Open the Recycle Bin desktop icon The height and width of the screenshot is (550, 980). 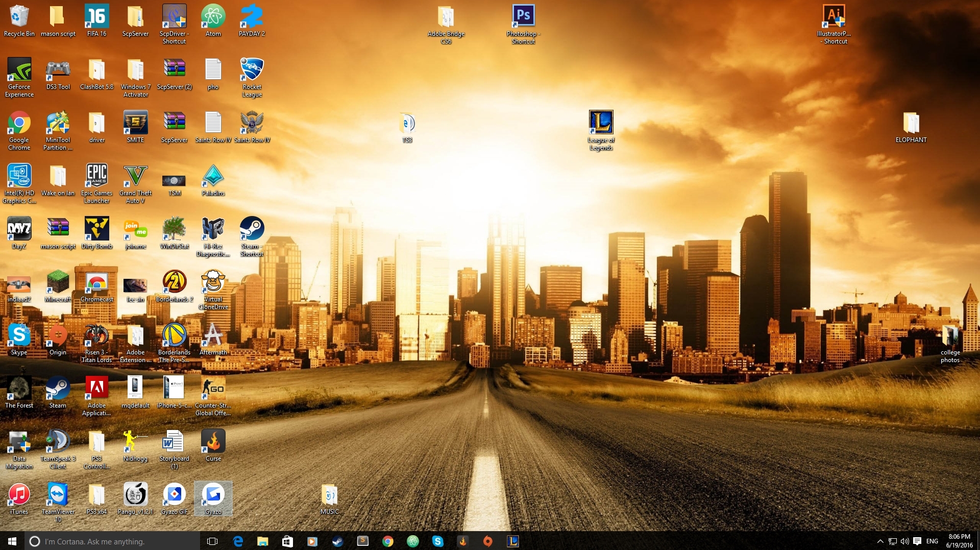pos(19,21)
